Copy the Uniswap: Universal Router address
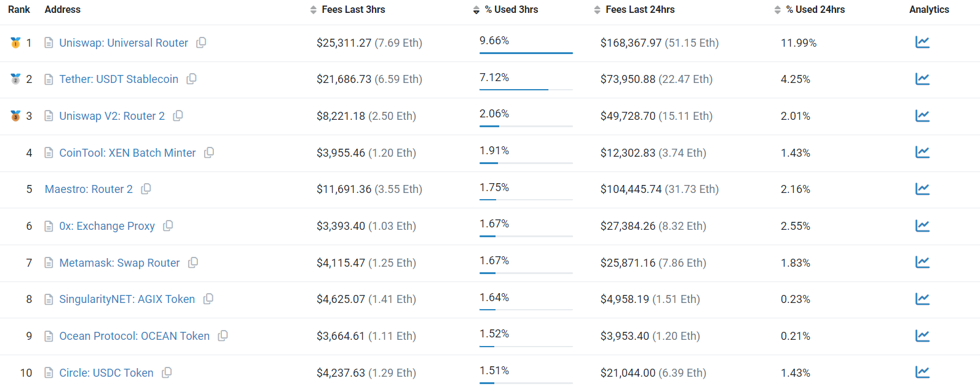 201,42
